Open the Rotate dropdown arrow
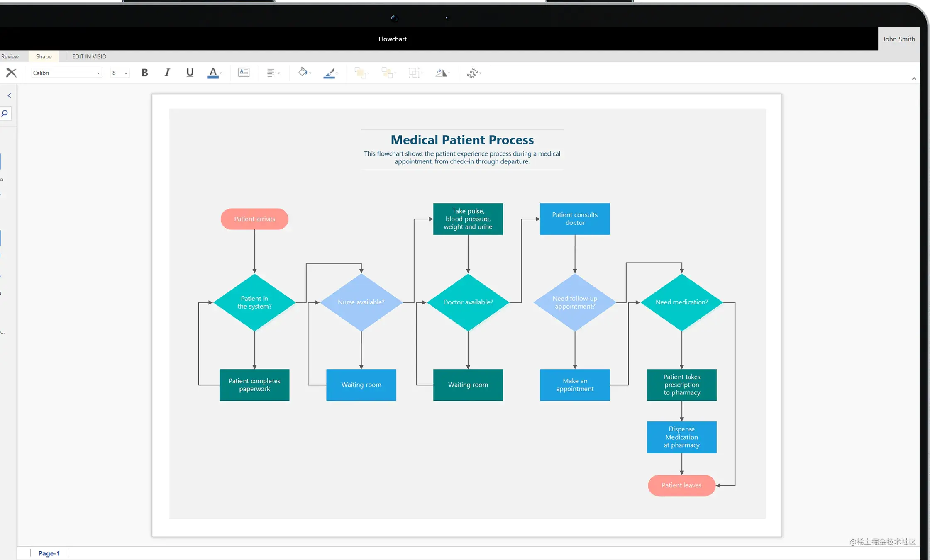The height and width of the screenshot is (560, 930). [449, 73]
